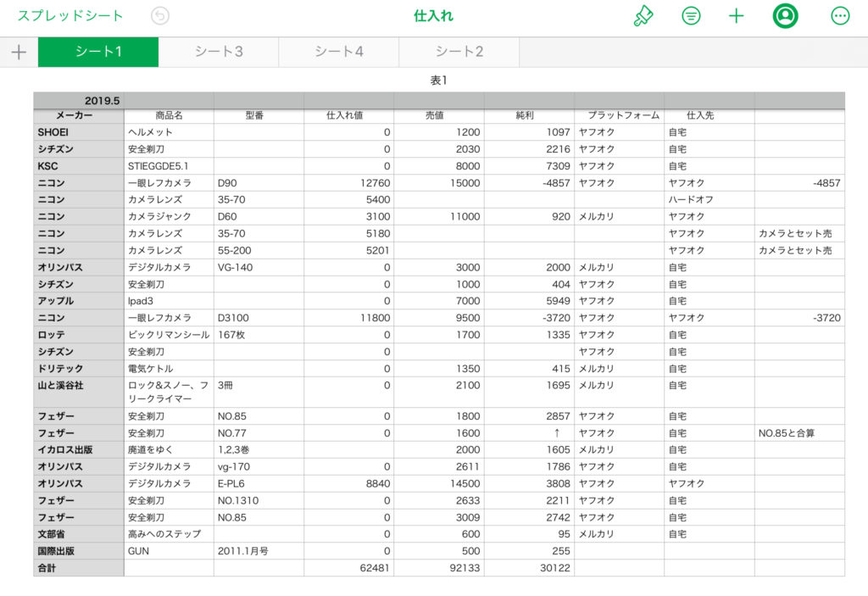The image size is (868, 596).
Task: Select the 3冊 cell
Action: [259, 393]
